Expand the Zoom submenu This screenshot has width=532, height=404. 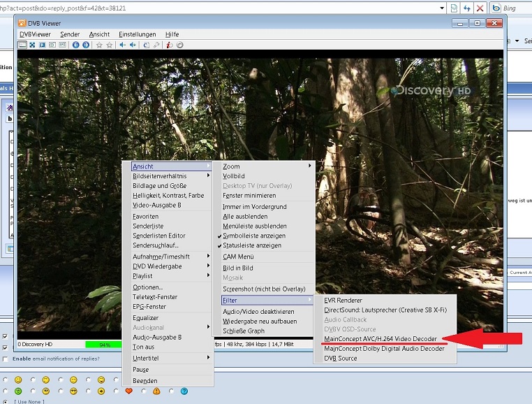[x=267, y=166]
